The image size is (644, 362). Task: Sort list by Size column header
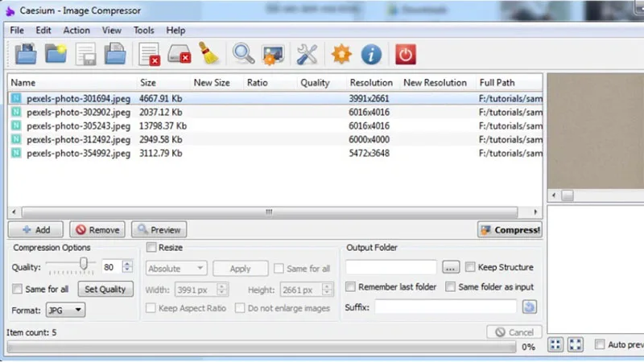163,83
